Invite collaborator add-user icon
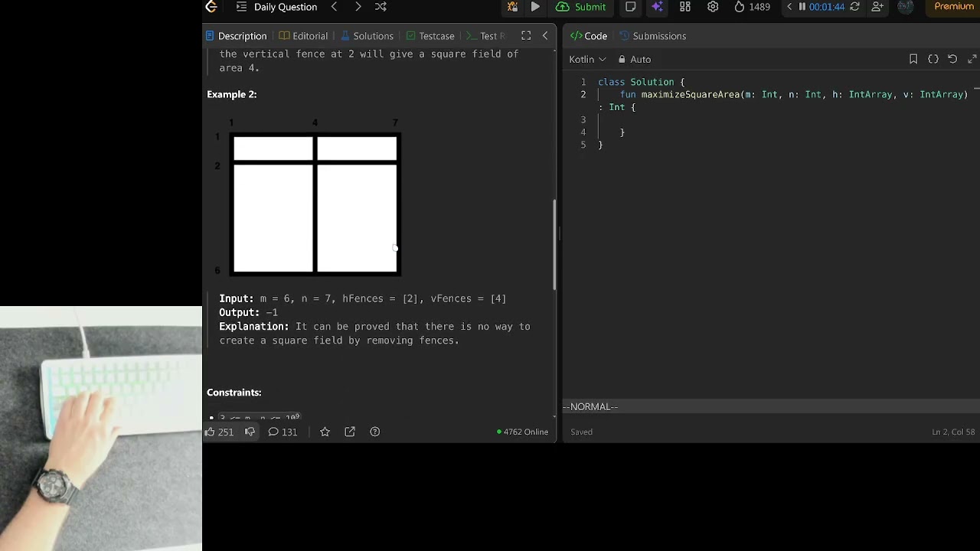Image resolution: width=980 pixels, height=551 pixels. click(877, 7)
